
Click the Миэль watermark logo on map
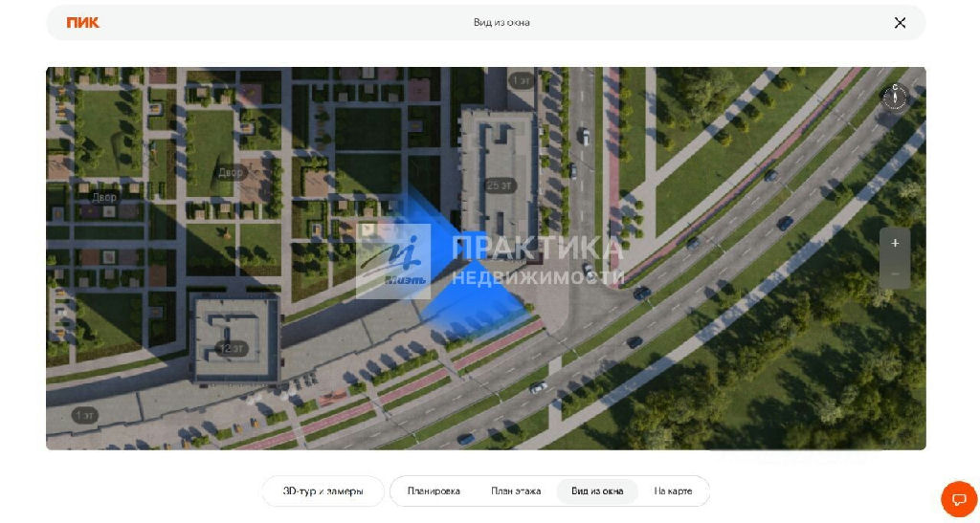coord(393,261)
